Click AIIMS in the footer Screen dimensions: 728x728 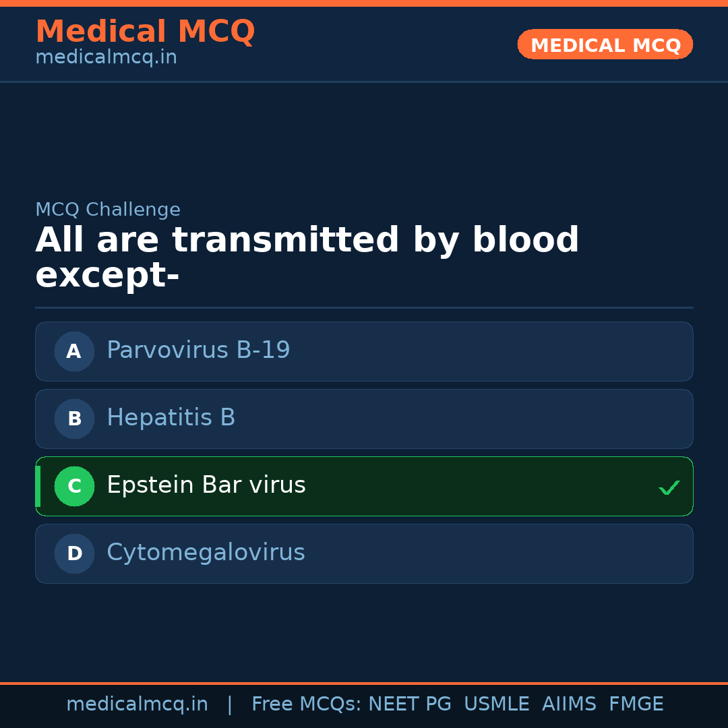point(569,704)
